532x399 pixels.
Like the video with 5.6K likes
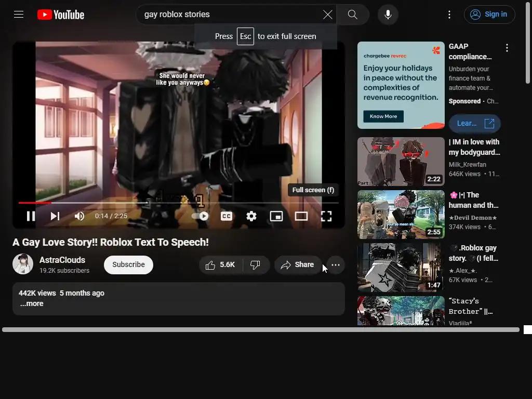(220, 264)
